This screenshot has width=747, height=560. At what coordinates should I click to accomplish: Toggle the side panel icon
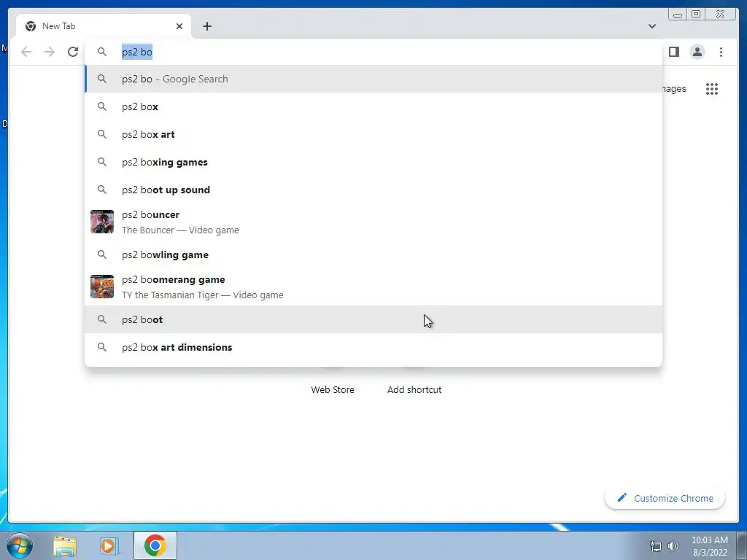(x=673, y=52)
